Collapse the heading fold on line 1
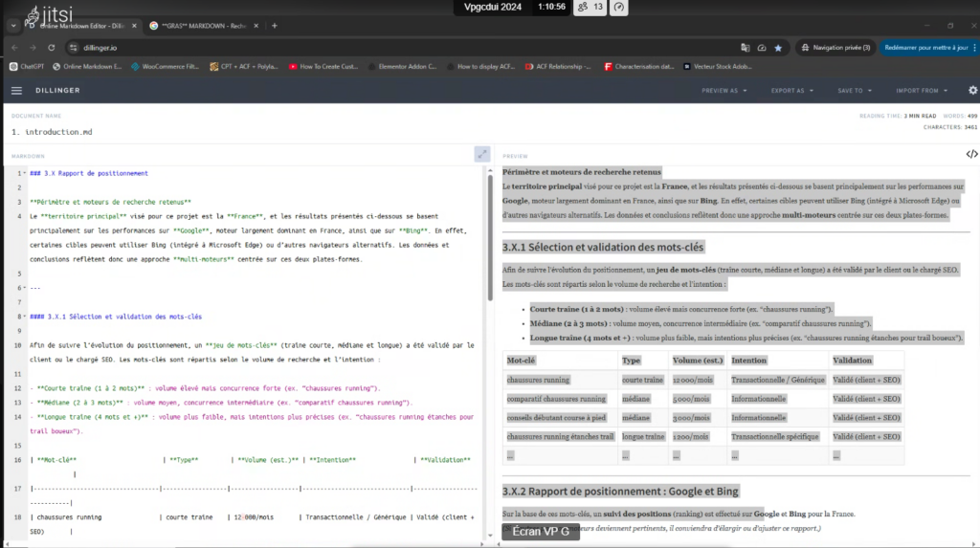Image resolution: width=980 pixels, height=548 pixels. point(24,173)
